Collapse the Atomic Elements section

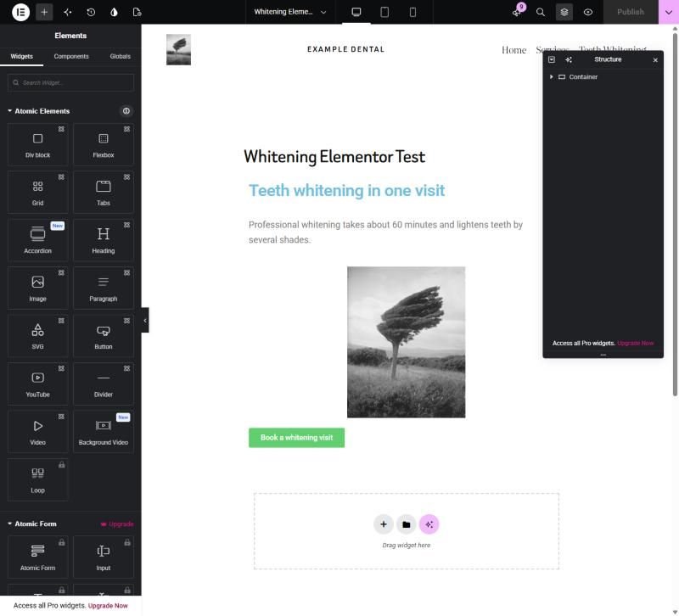pyautogui.click(x=38, y=111)
